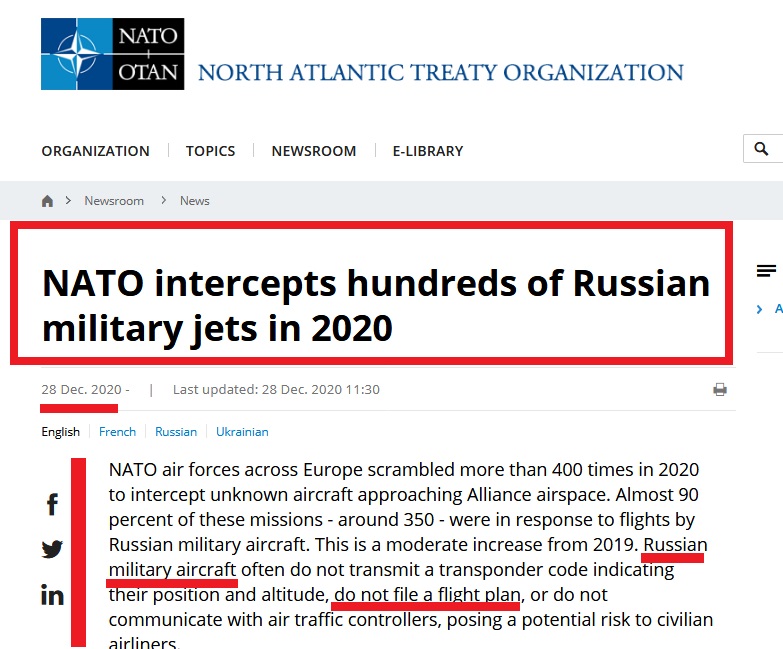783x649 pixels.
Task: Switch article language to Ukrainian
Action: pyautogui.click(x=242, y=432)
